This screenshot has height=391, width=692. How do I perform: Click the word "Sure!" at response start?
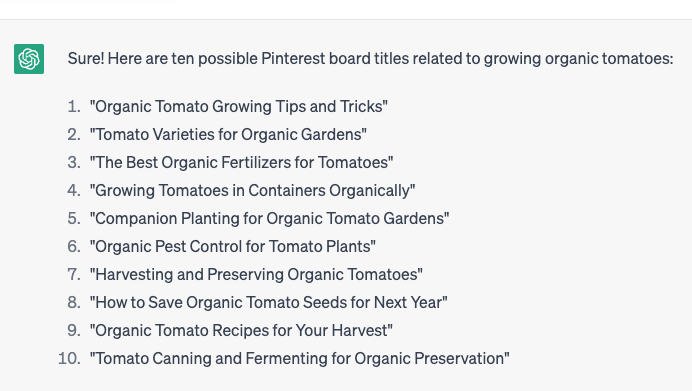point(86,59)
